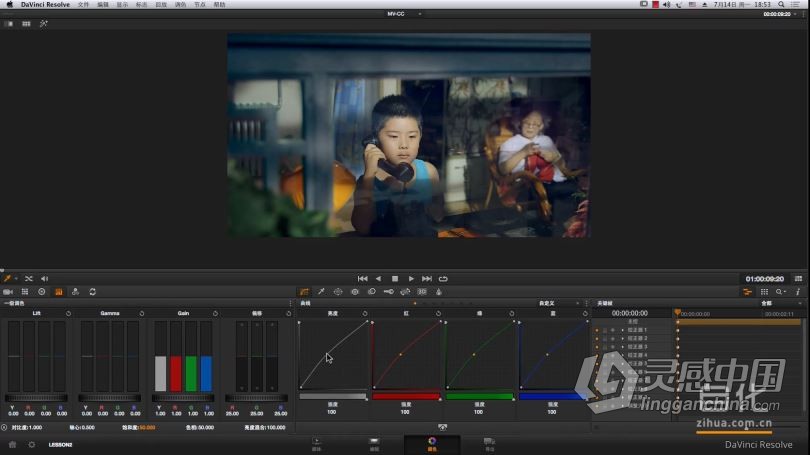
Task: Mute viewer audio with speaker icon
Action: coord(44,278)
